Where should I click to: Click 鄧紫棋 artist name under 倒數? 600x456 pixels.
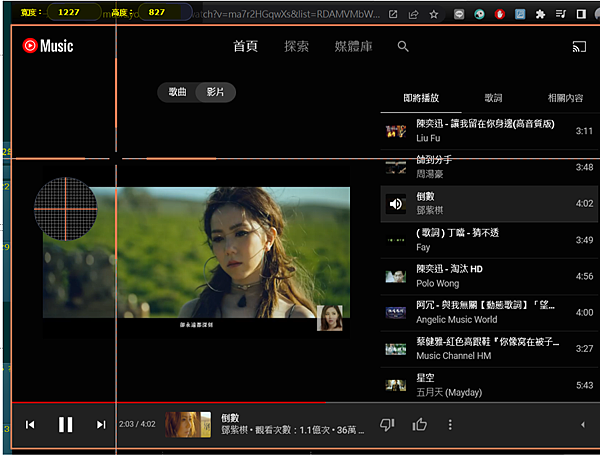430,210
